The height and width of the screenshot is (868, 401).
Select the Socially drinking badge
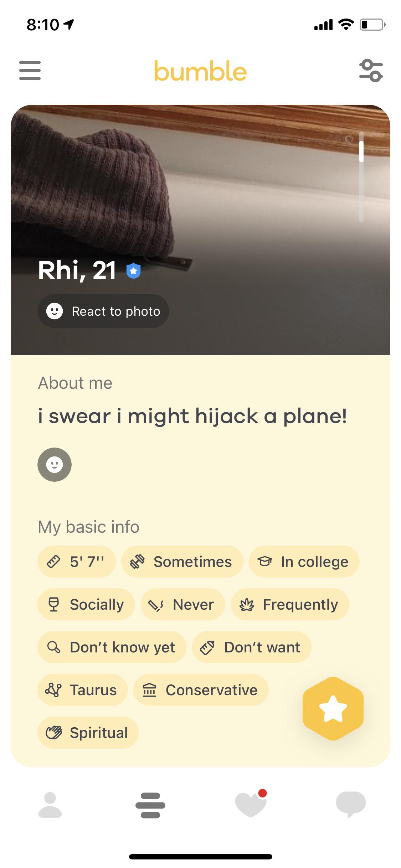tap(86, 604)
